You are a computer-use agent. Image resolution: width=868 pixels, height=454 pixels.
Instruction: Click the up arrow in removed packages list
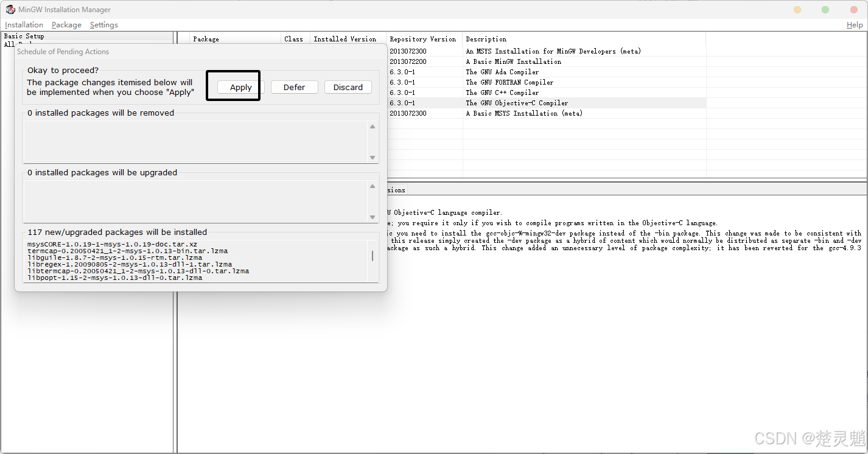pyautogui.click(x=373, y=127)
